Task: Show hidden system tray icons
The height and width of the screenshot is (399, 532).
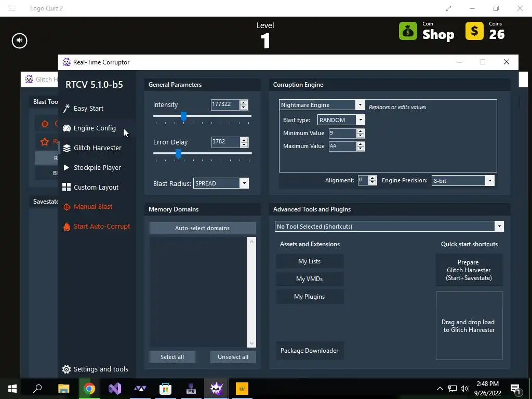Action: click(440, 389)
